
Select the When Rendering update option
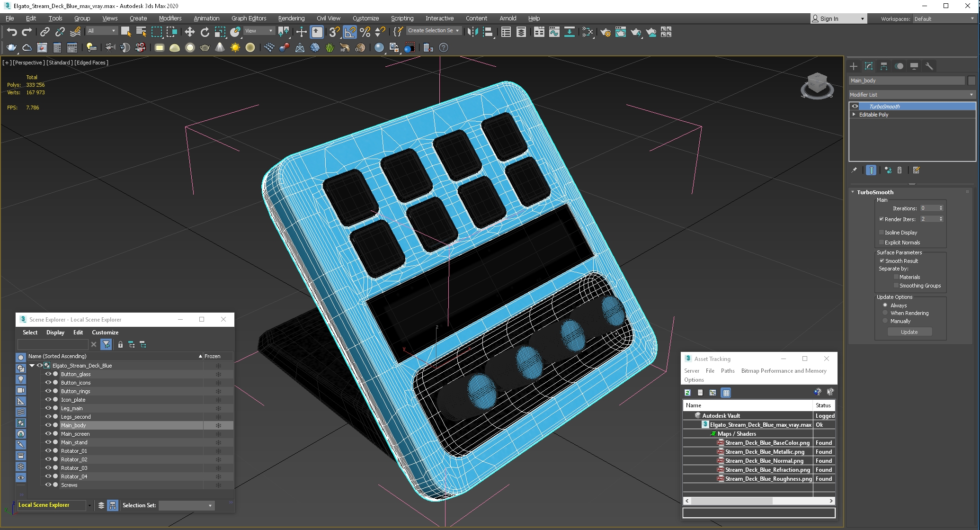tap(885, 313)
